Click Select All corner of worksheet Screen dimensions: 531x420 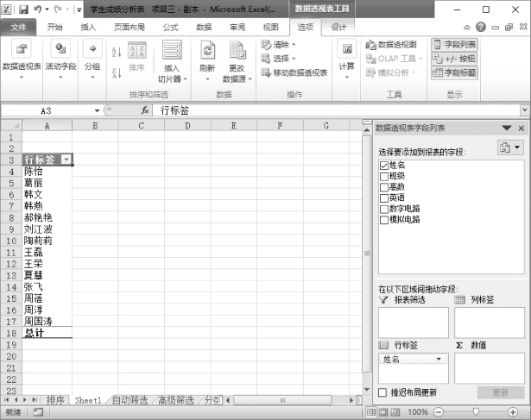pos(11,125)
